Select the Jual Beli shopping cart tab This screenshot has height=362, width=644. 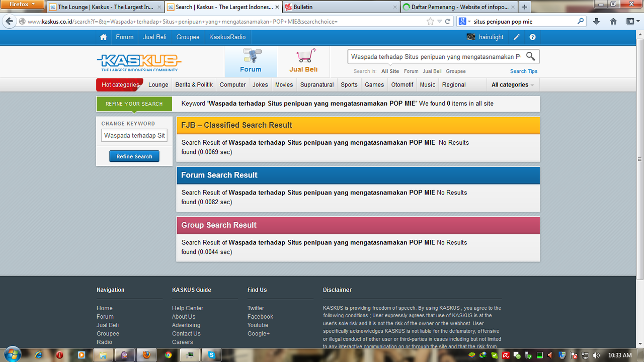[303, 61]
